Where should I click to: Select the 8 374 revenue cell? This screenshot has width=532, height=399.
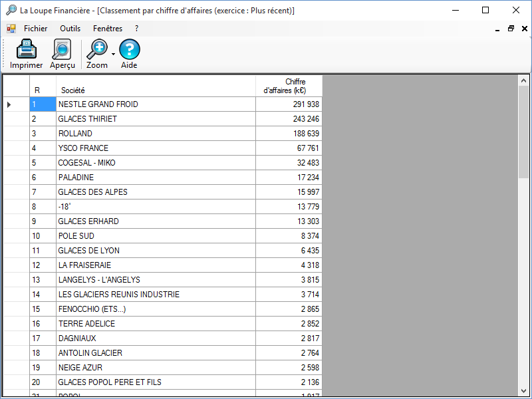point(289,236)
